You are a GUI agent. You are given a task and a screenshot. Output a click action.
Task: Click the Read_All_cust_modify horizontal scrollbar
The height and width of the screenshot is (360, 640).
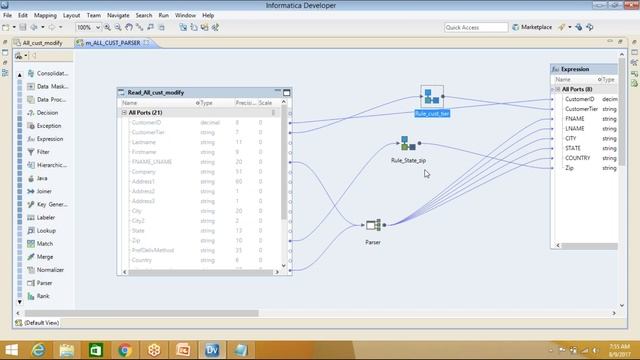pos(201,272)
